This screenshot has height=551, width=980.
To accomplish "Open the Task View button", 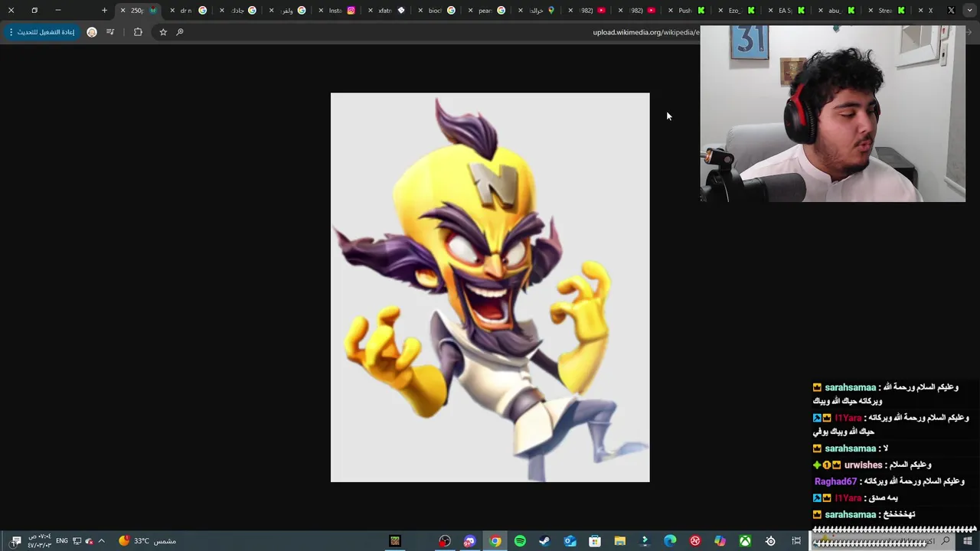I will (796, 541).
